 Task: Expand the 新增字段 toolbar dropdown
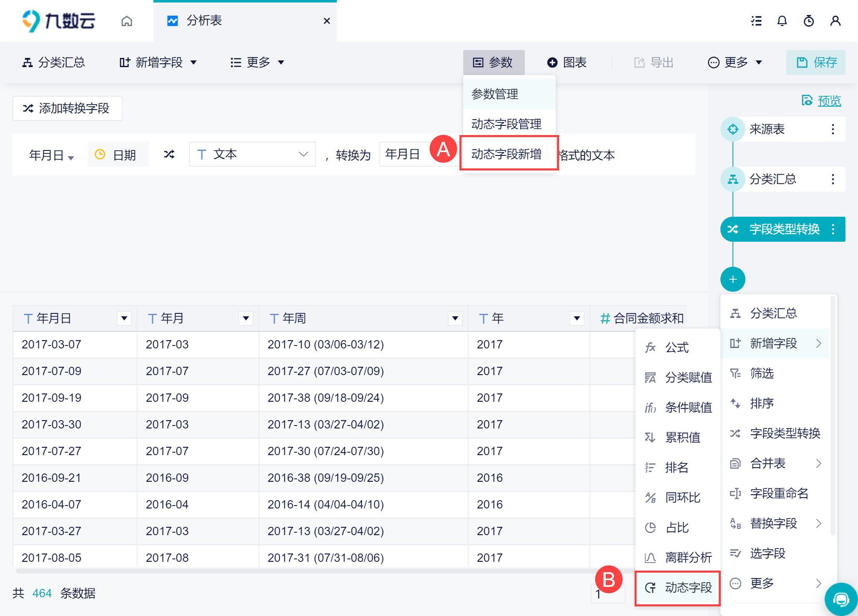pos(158,63)
